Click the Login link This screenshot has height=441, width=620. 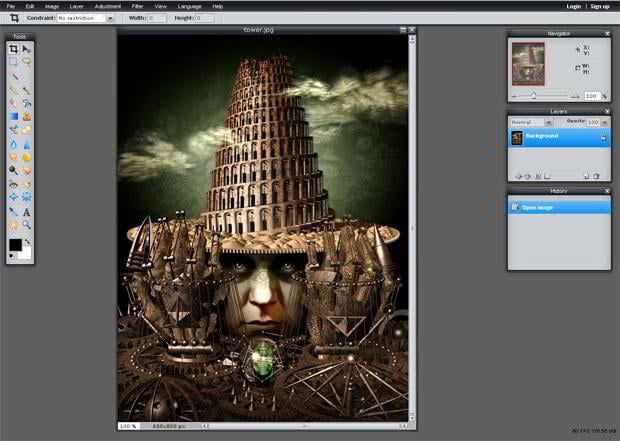pos(573,6)
